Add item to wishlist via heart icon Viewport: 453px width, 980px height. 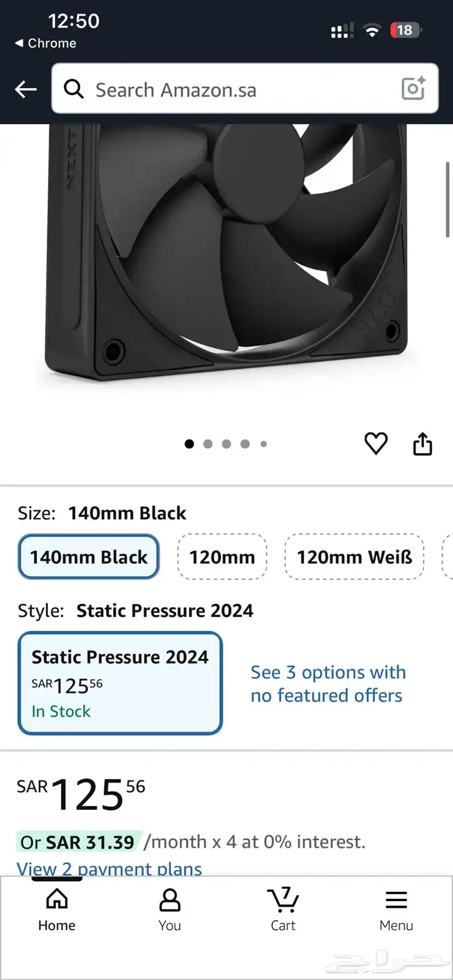pyautogui.click(x=375, y=443)
